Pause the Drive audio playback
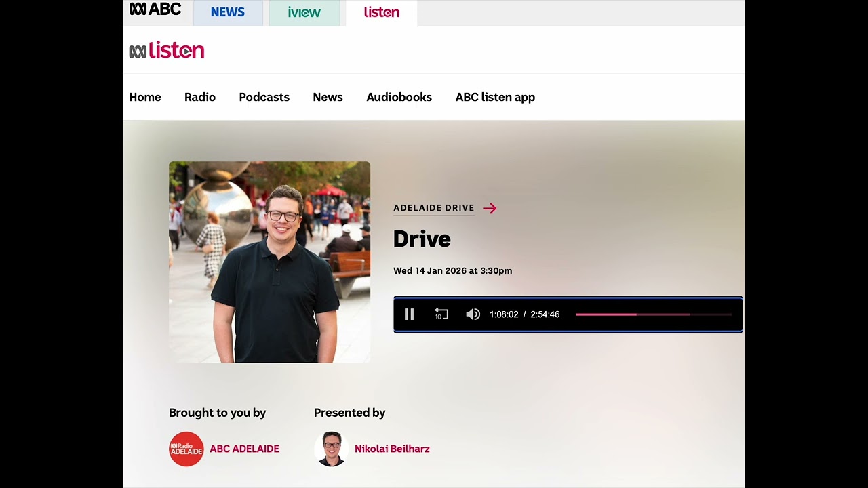Screen dimensions: 868x488 (x=409, y=314)
